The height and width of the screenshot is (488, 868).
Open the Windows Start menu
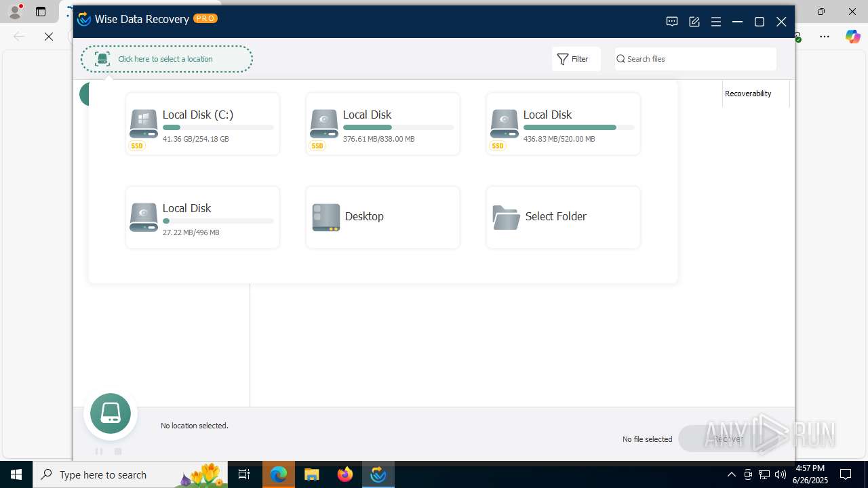(x=16, y=474)
